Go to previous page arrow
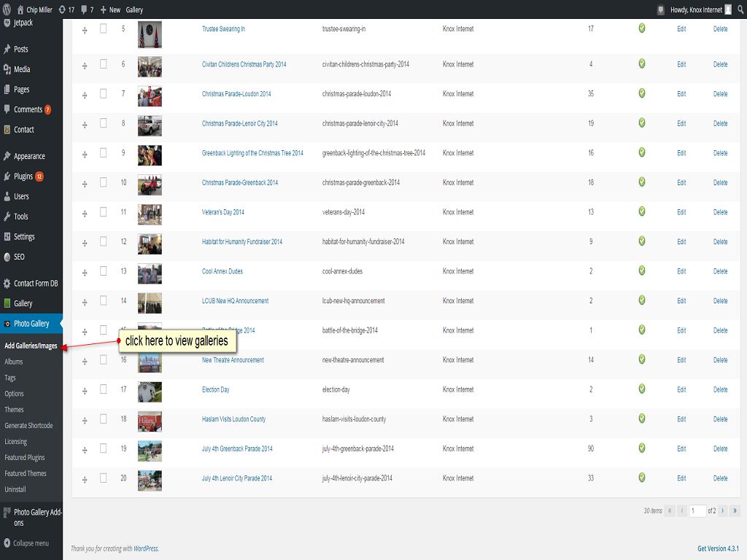This screenshot has height=560, width=747. pyautogui.click(x=682, y=510)
